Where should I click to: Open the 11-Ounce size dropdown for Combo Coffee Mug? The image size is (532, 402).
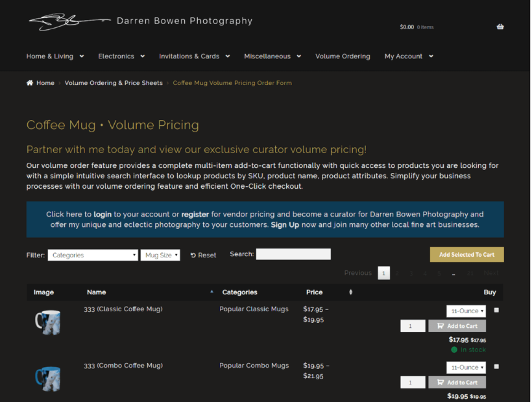click(466, 367)
